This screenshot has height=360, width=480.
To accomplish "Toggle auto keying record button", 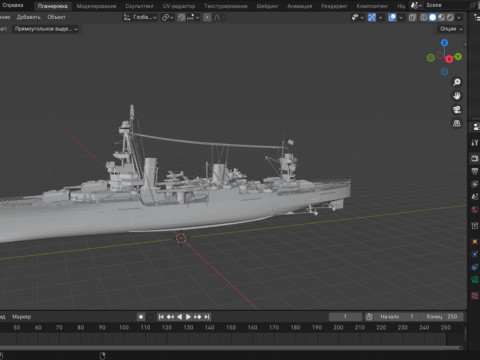I will (141, 317).
